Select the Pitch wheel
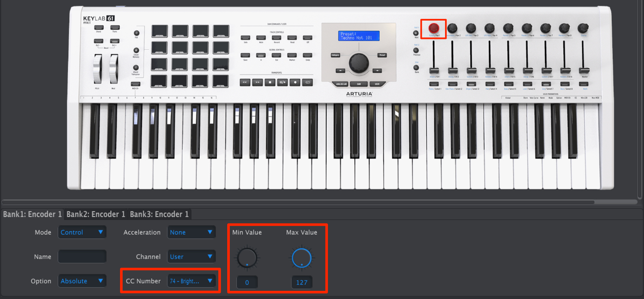The width and height of the screenshot is (644, 299). tap(97, 69)
